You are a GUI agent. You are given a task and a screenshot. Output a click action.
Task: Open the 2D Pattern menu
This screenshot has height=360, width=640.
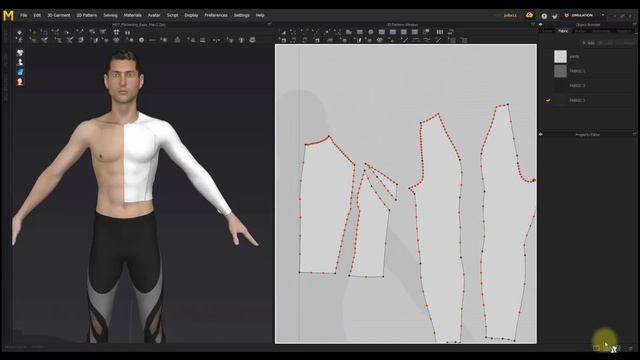87,15
